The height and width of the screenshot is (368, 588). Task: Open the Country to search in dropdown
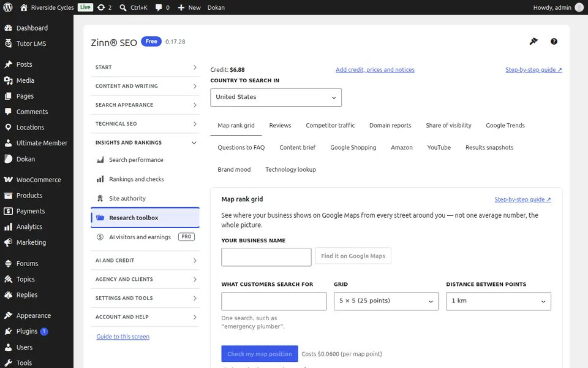click(x=276, y=98)
